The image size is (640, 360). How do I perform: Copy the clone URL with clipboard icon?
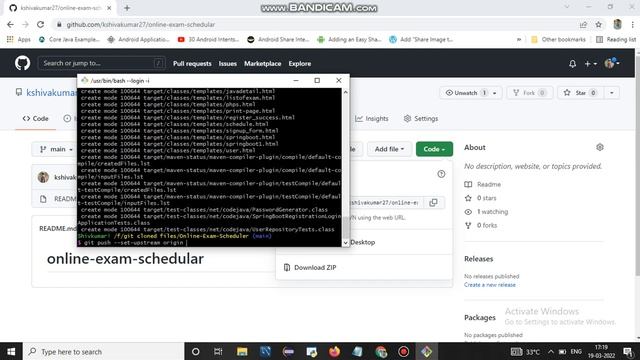(433, 202)
